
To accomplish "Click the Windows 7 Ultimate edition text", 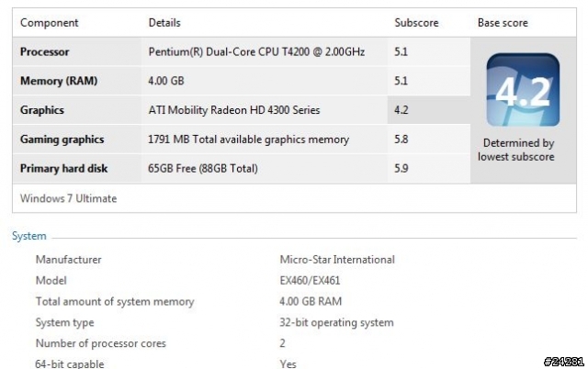I will (69, 198).
